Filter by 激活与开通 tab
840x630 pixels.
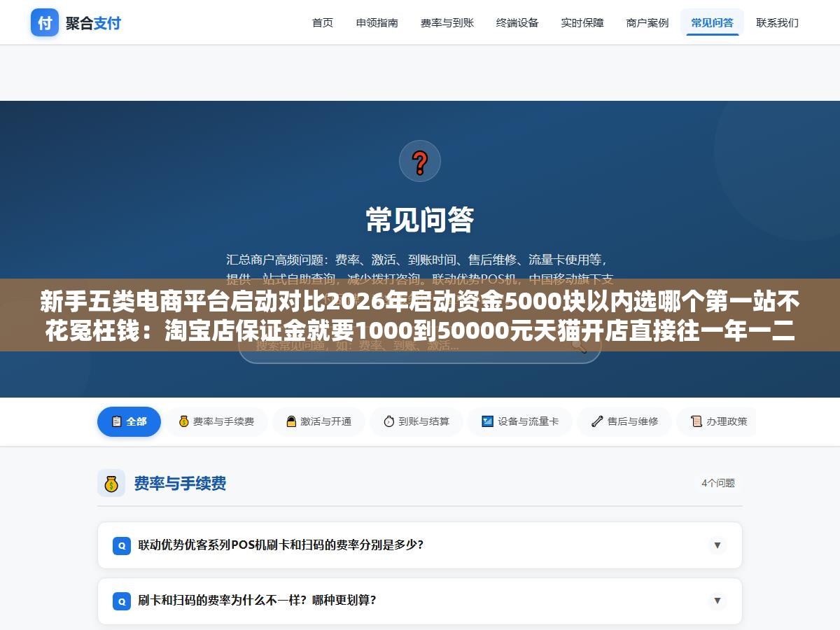pyautogui.click(x=318, y=421)
